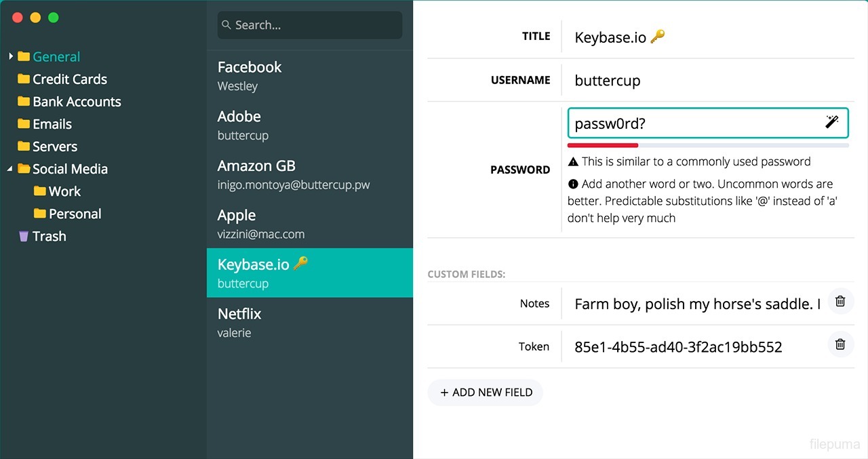Click the Add New Field button
Screen dimensions: 868x459
click(x=486, y=393)
